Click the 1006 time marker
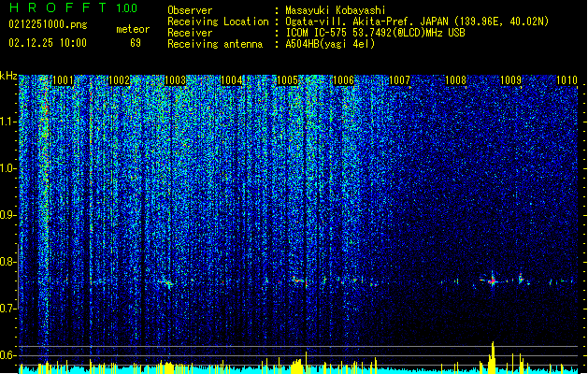 (343, 80)
